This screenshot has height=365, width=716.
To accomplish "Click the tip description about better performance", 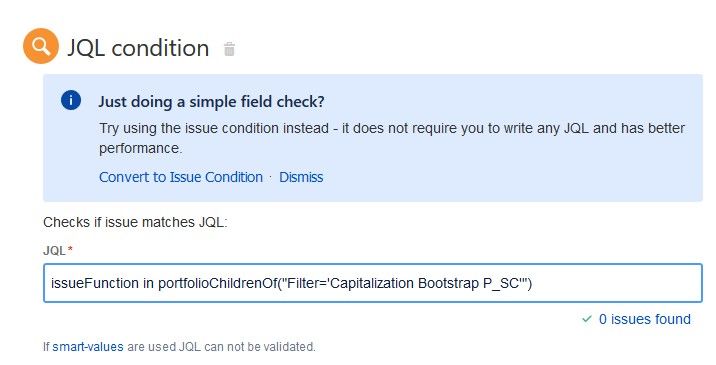I will [x=392, y=138].
